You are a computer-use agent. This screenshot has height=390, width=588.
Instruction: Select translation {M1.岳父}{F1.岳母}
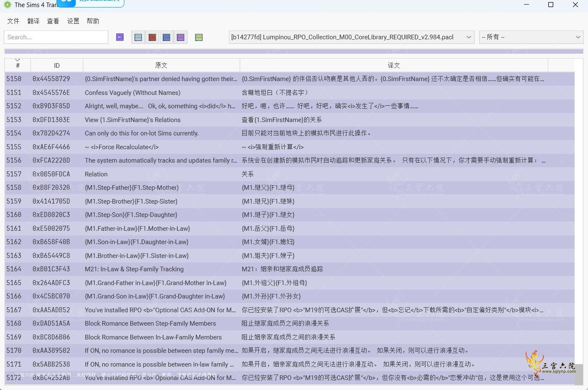coord(268,228)
